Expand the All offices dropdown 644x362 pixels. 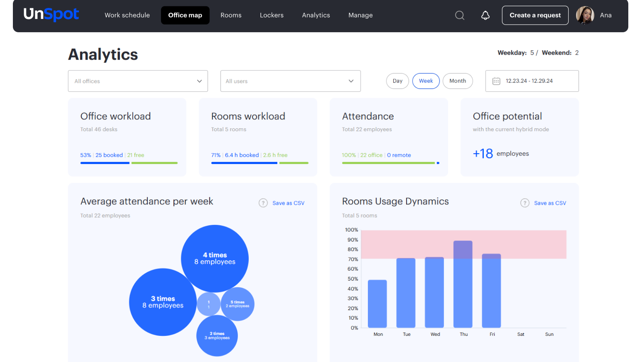138,81
